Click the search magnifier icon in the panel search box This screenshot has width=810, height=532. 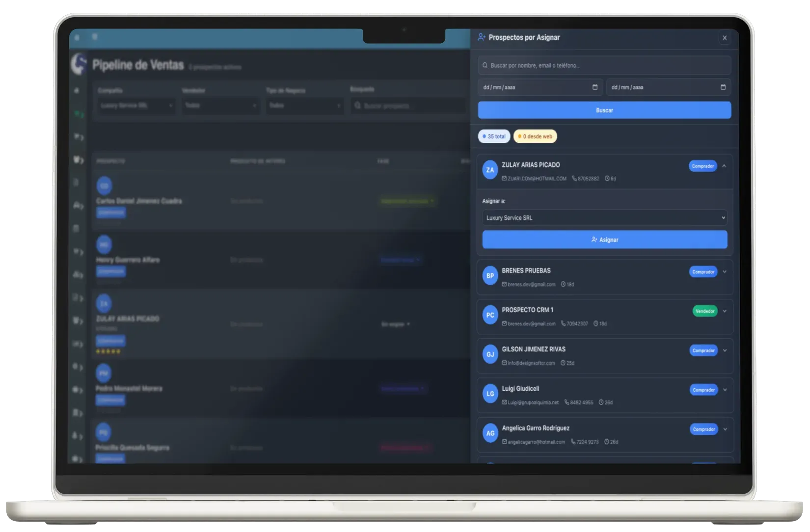(x=485, y=65)
